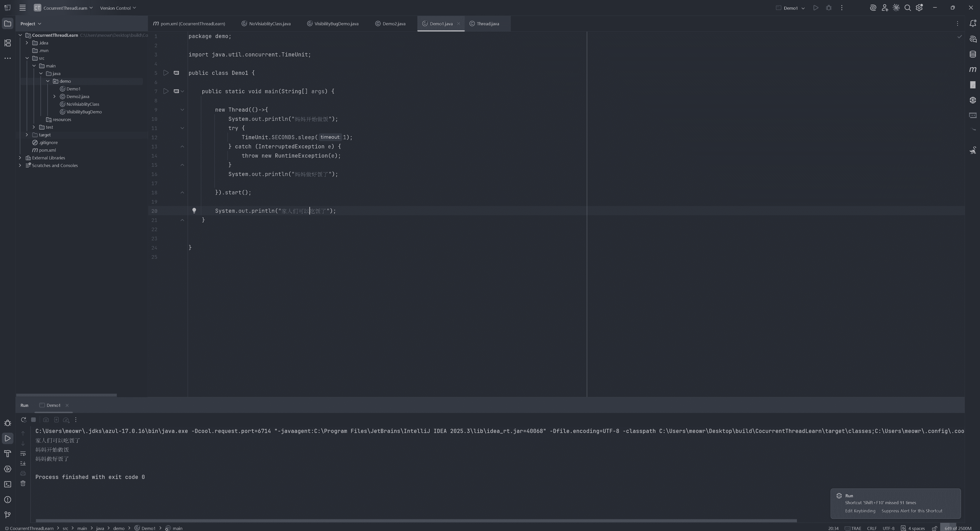Open the Git version control tool window
This screenshot has width=980, height=531.
[x=8, y=515]
